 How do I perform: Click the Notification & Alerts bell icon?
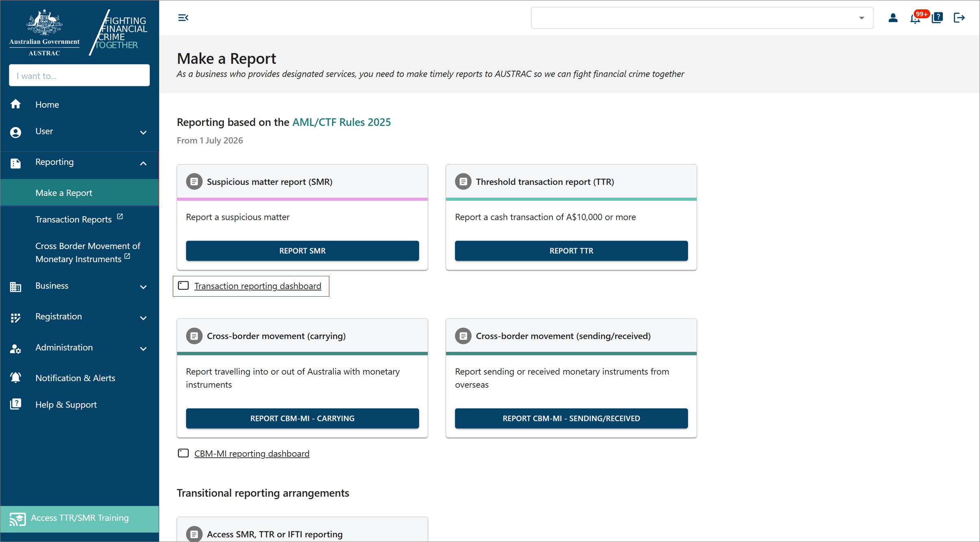[x=15, y=377]
